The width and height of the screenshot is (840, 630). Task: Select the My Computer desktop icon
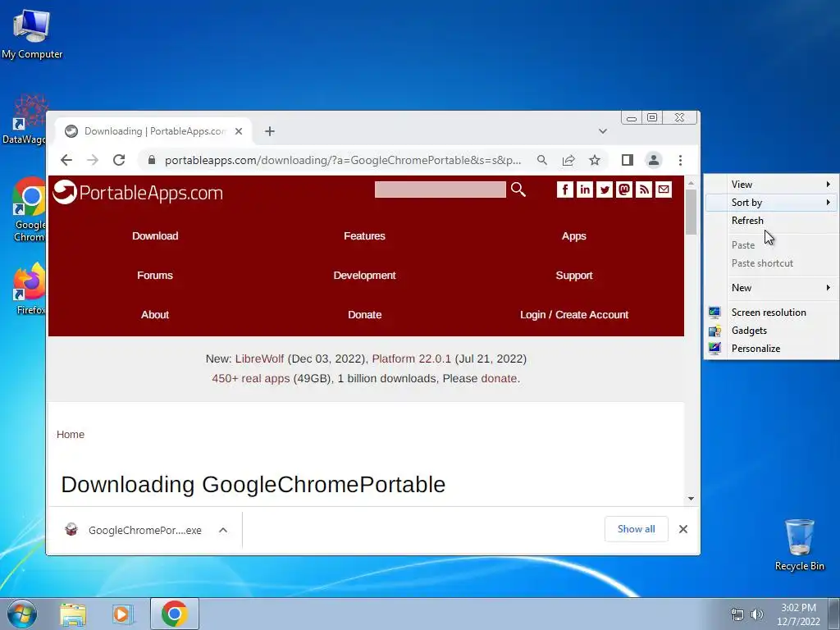tap(32, 34)
